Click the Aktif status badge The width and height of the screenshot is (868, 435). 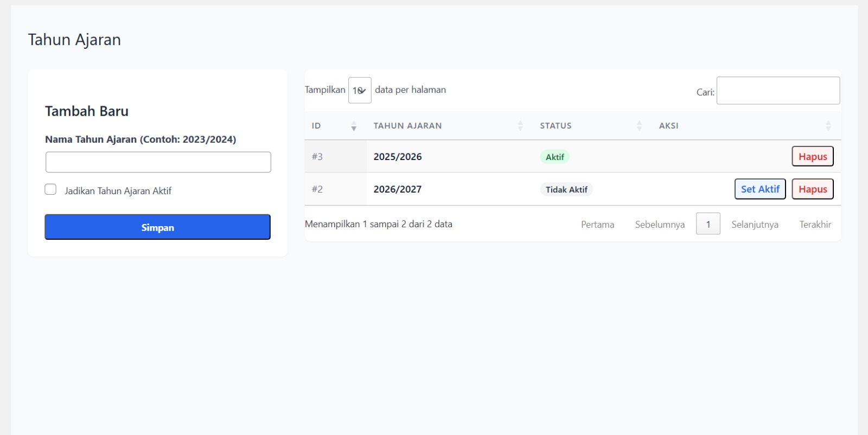554,157
